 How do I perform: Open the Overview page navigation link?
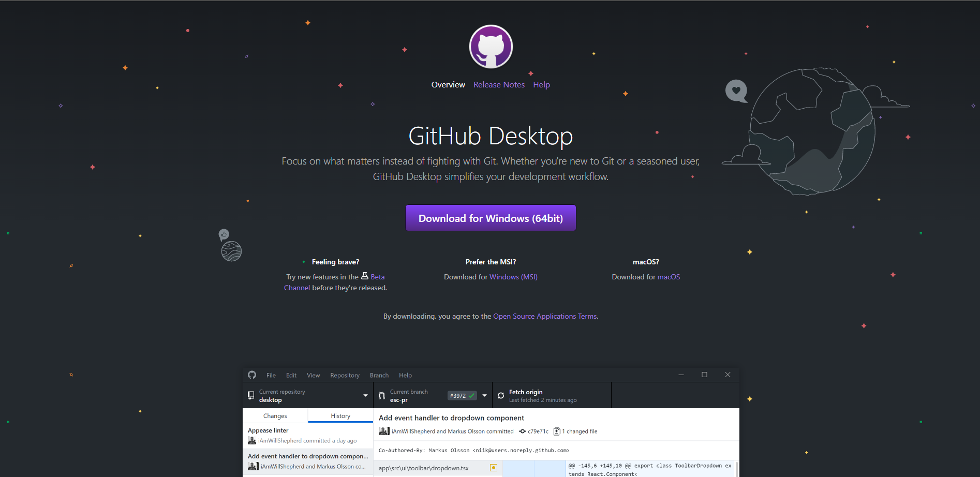(x=448, y=85)
